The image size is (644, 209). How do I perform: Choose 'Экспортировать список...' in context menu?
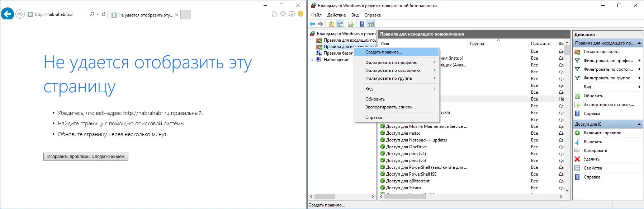(x=396, y=107)
